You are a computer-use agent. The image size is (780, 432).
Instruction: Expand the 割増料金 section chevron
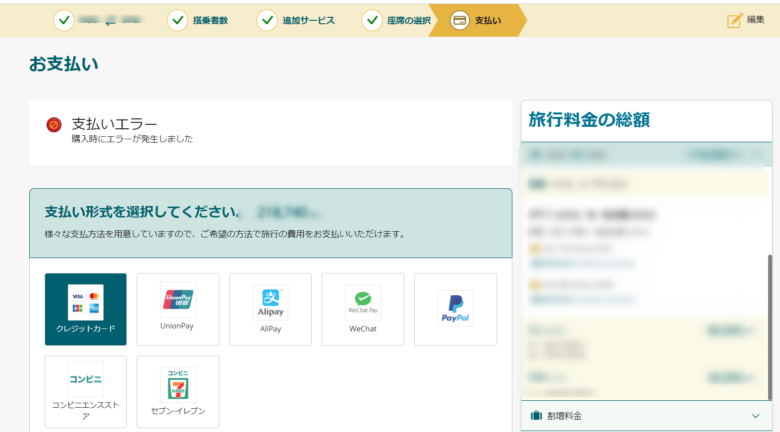[x=755, y=415]
